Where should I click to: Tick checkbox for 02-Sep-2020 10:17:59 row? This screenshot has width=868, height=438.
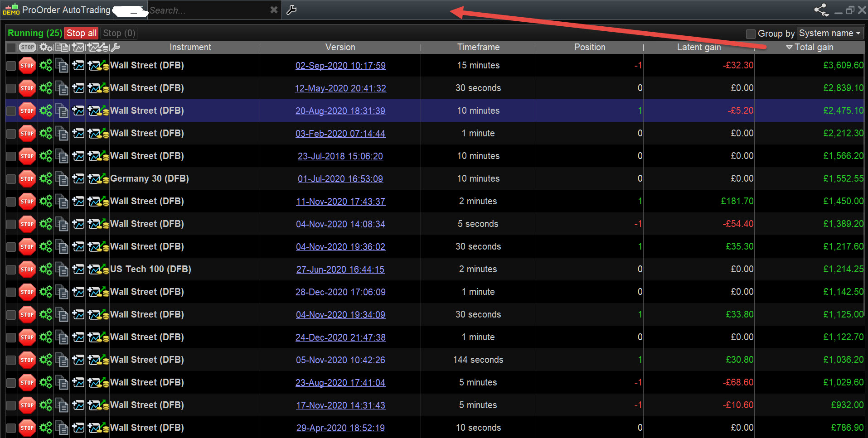(11, 66)
